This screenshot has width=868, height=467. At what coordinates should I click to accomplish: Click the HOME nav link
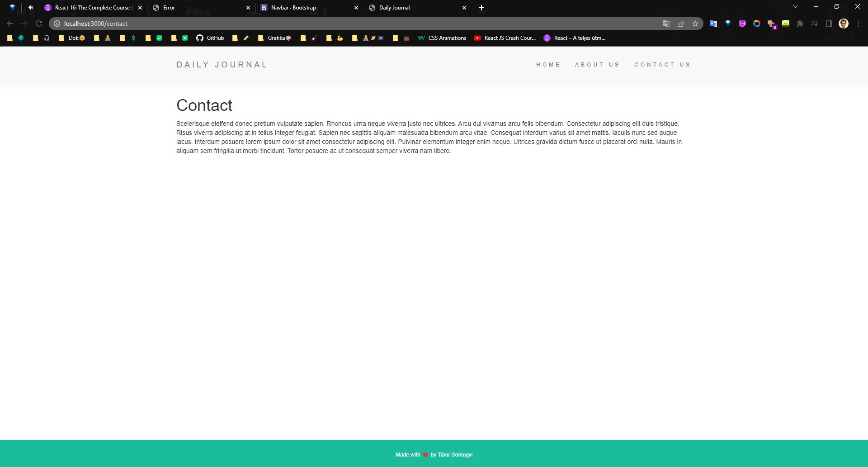click(548, 65)
